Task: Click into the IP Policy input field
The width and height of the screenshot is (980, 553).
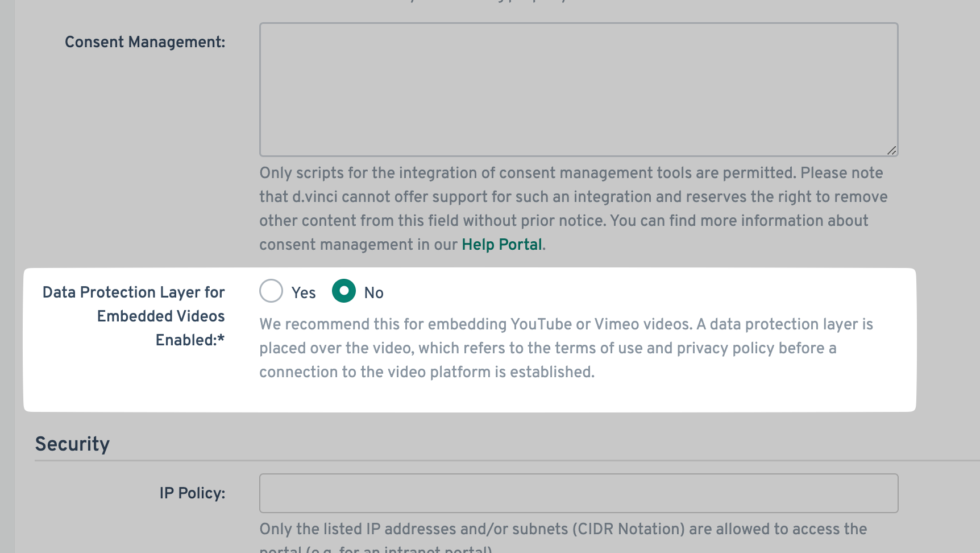Action: point(578,493)
